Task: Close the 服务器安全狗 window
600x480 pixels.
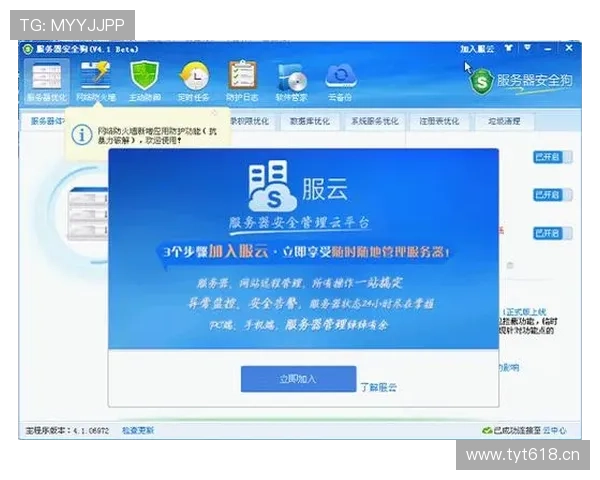Action: (x=569, y=48)
